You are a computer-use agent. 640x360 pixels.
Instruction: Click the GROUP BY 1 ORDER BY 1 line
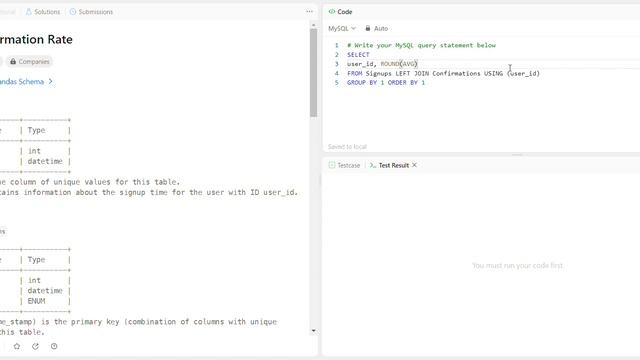tap(386, 82)
